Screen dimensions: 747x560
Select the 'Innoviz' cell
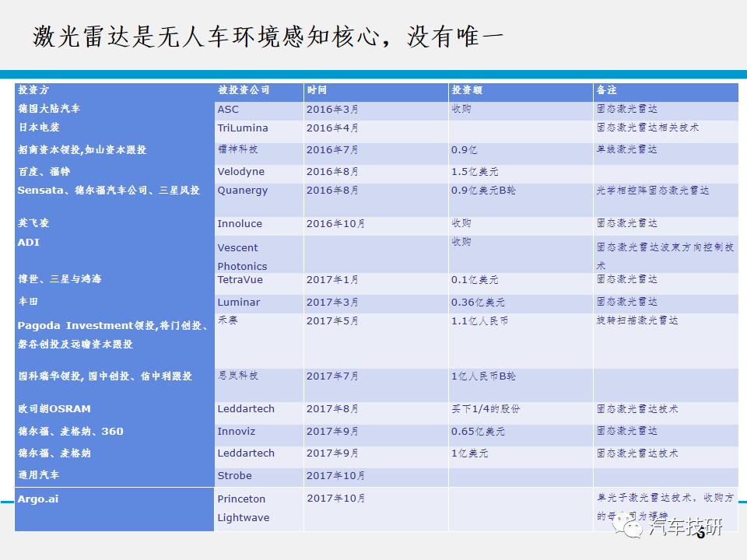pyautogui.click(x=259, y=435)
